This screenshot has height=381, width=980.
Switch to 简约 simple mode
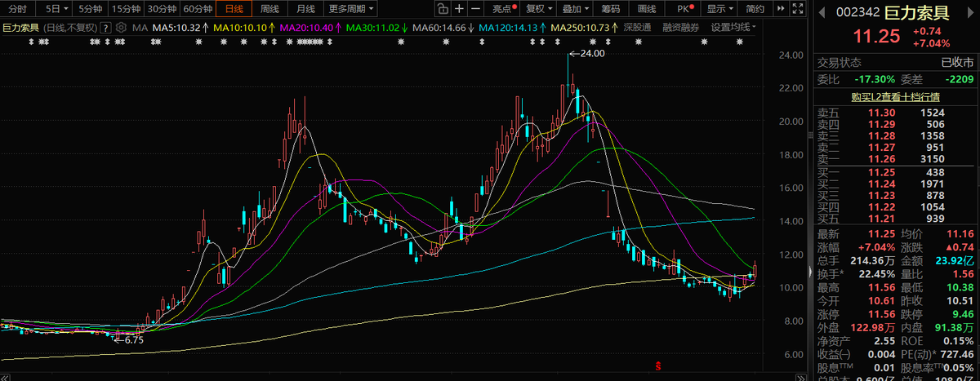pyautogui.click(x=755, y=9)
